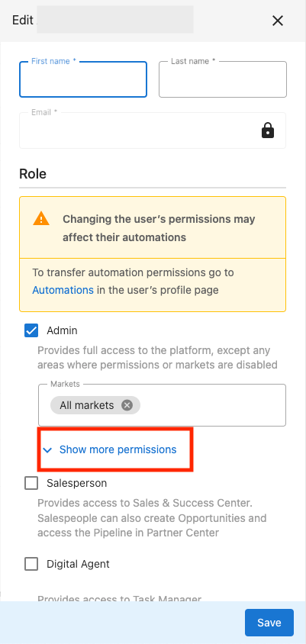Open the Automations link in the warning
The image size is (306, 644).
[63, 291]
